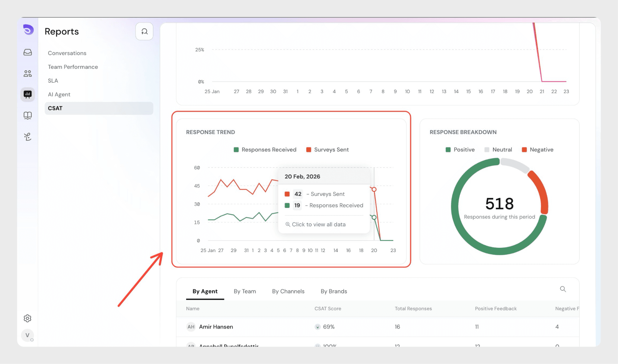Switch to the By Team tab
The height and width of the screenshot is (364, 618).
coord(245,291)
